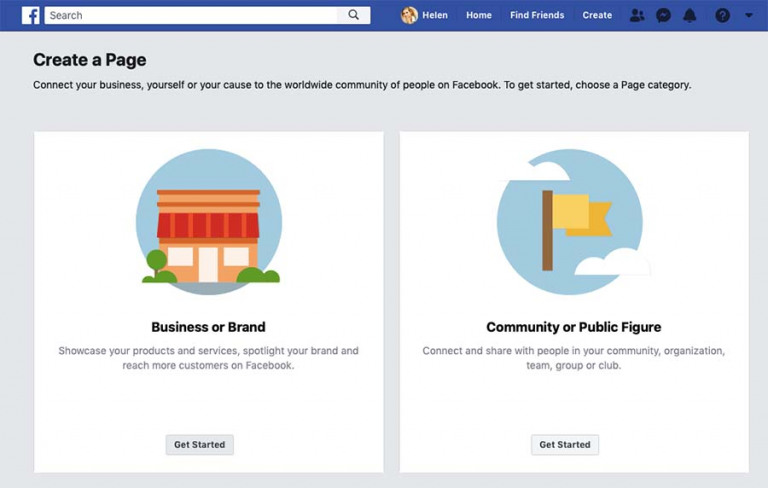
Task: Open the friend requests icon
Action: point(637,15)
